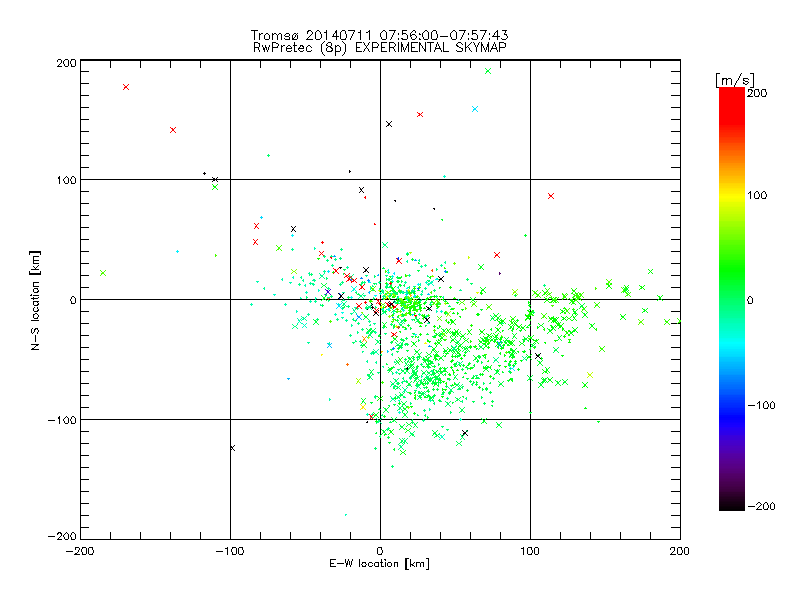Select subtitle "RwPretec (8p) EXPERIMENTAL SKYMAP"
800x600 pixels.
pos(380,47)
